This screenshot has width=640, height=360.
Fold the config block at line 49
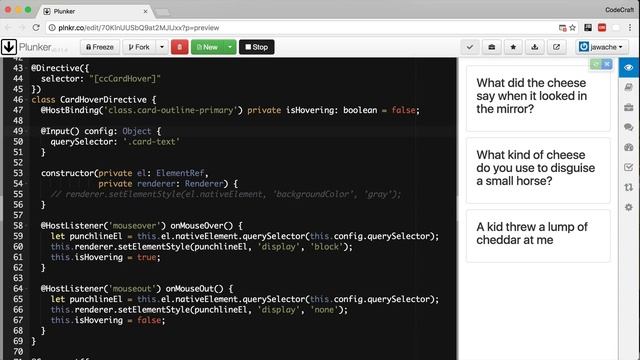pos(28,131)
